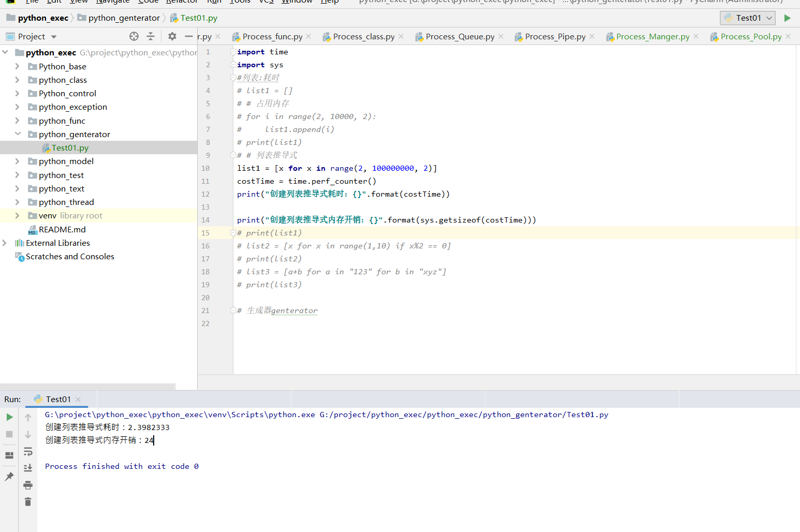Viewport: 800px width, 532px height.
Task: Click Test01.py breadcrumb in navigation bar
Action: pos(199,18)
